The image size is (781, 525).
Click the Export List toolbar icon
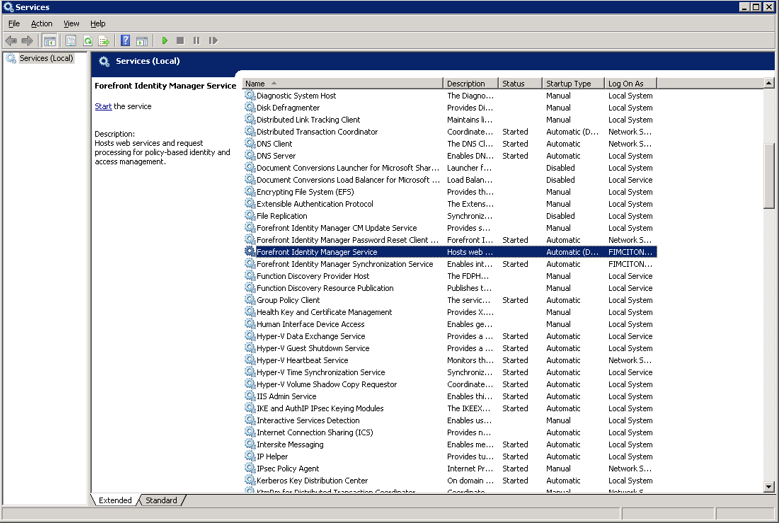pyautogui.click(x=104, y=41)
